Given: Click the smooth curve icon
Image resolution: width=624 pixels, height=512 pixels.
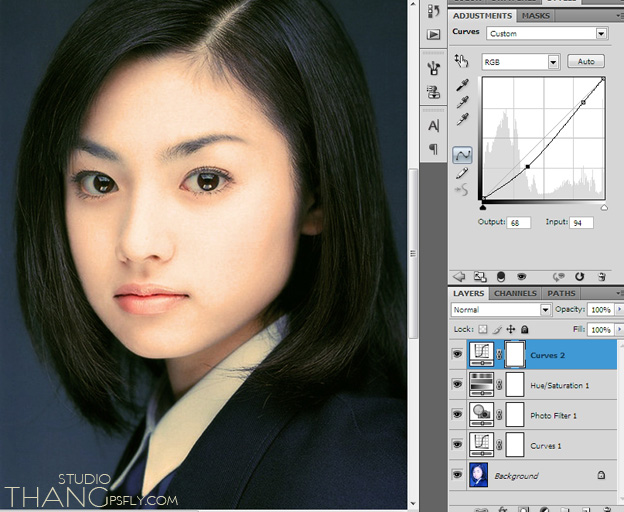Looking at the screenshot, I should 462,190.
